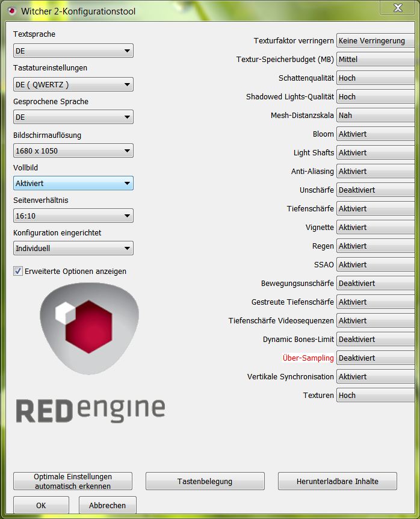Open the Konfiguration eingerichtet dropdown
The height and width of the screenshot is (519, 420).
point(73,248)
